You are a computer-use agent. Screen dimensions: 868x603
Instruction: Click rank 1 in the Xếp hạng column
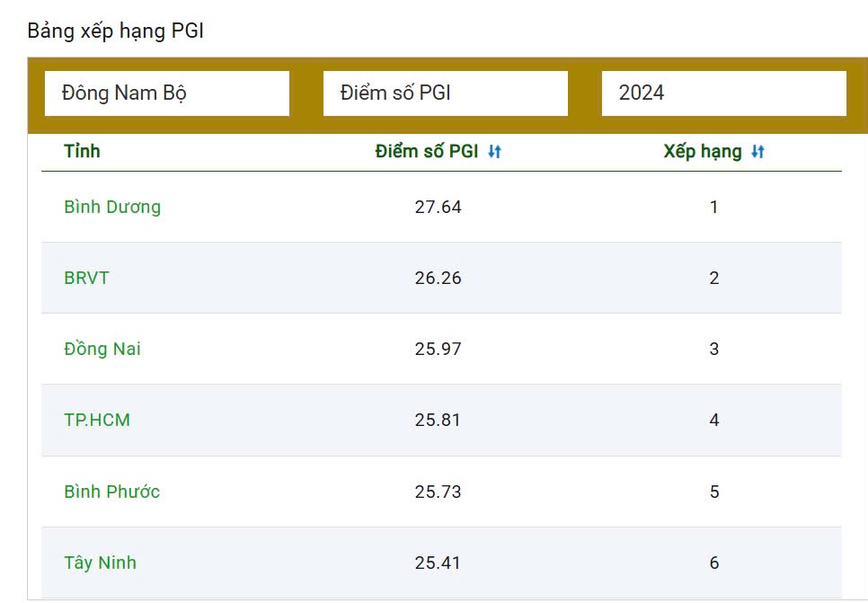pos(713,207)
